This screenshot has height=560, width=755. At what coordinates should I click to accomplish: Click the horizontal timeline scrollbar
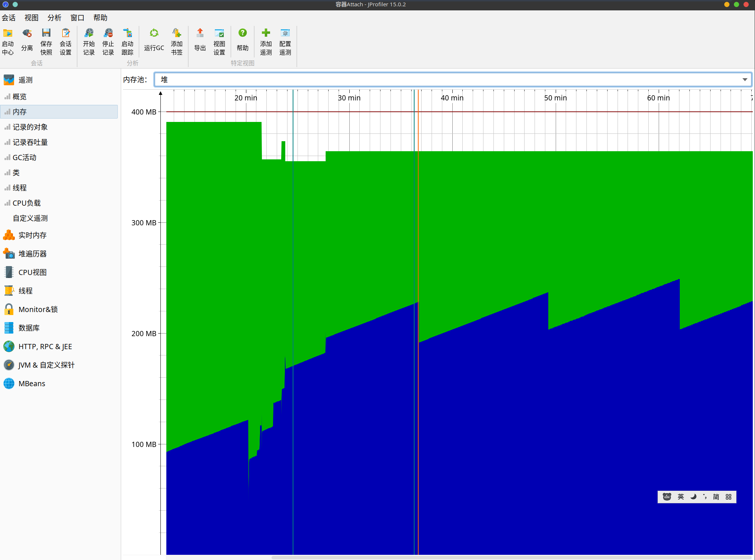click(x=511, y=557)
